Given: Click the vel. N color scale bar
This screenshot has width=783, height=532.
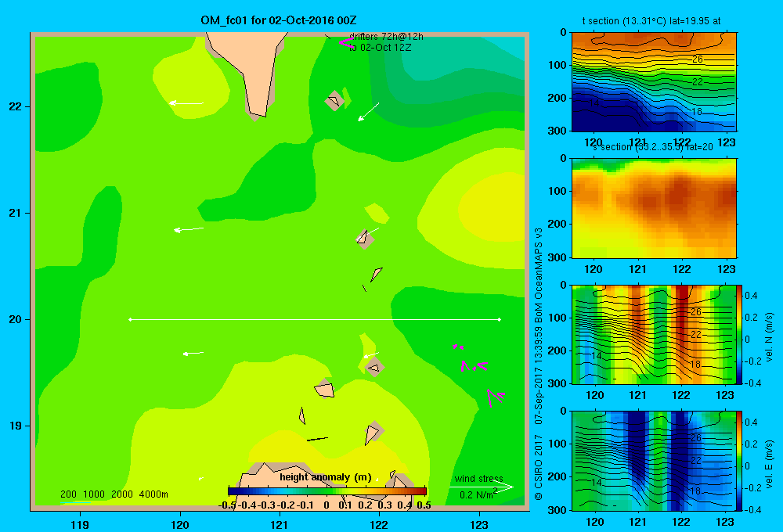Looking at the screenshot, I should (x=740, y=334).
